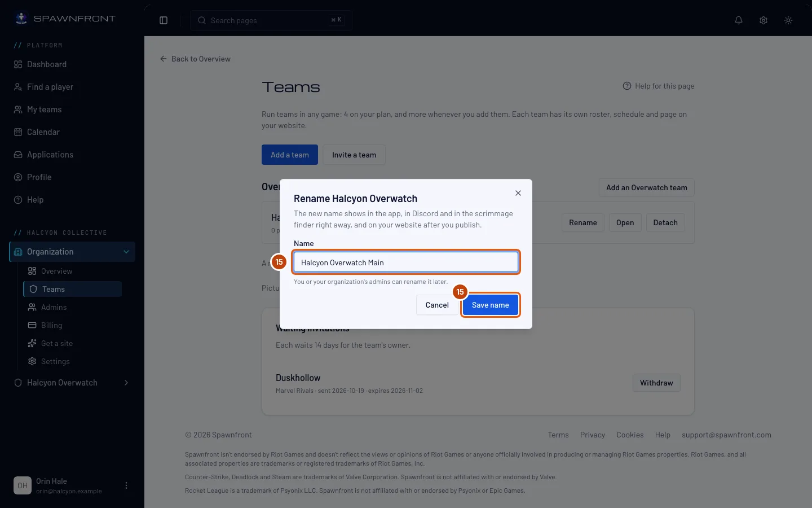
Task: Go to Profile page
Action: 72,177
